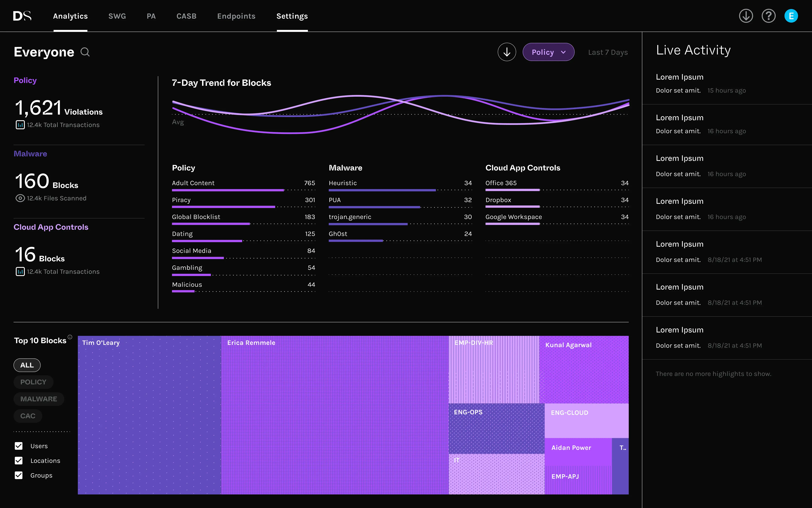
Task: Toggle the Groups checkbox
Action: point(19,475)
